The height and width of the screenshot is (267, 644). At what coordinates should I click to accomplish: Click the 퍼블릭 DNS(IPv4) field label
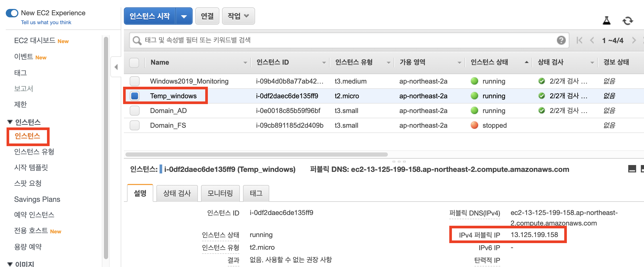(x=475, y=213)
